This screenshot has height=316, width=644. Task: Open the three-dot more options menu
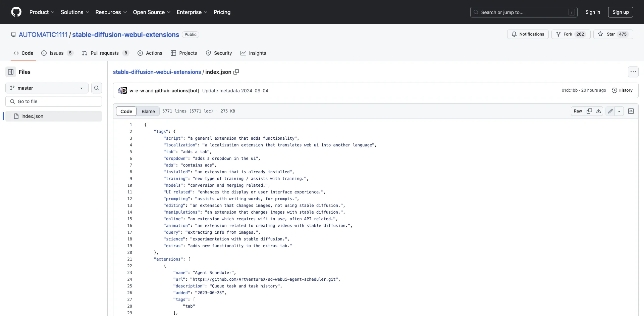633,72
